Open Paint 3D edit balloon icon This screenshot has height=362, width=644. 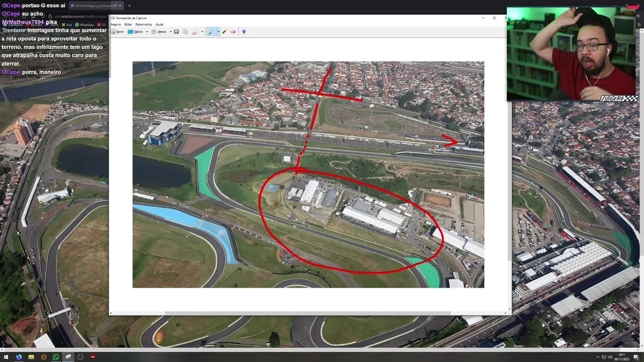[244, 32]
